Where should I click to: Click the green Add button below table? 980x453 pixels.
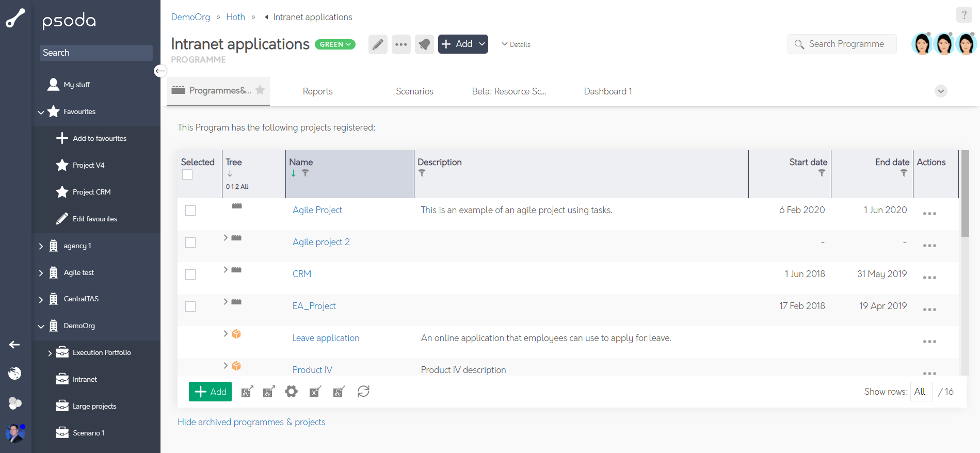point(210,392)
